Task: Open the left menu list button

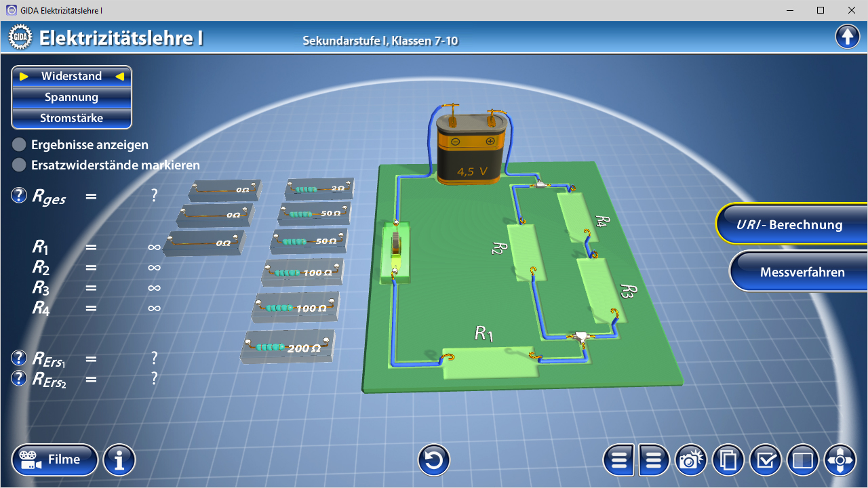Action: point(619,461)
